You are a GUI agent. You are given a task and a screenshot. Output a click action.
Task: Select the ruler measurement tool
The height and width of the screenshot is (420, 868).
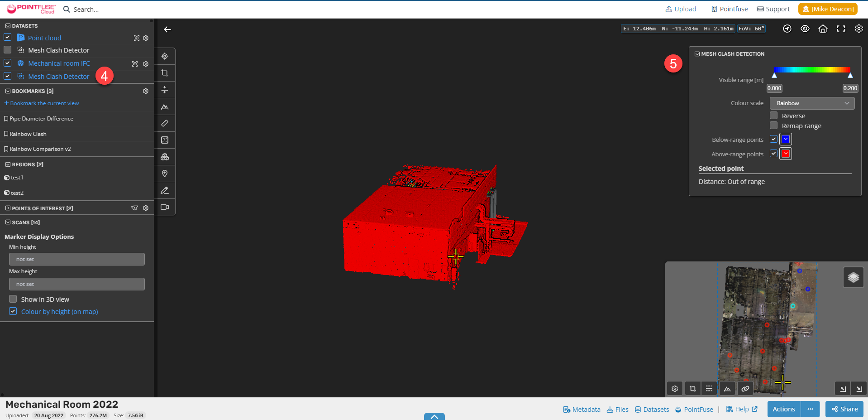coord(165,123)
